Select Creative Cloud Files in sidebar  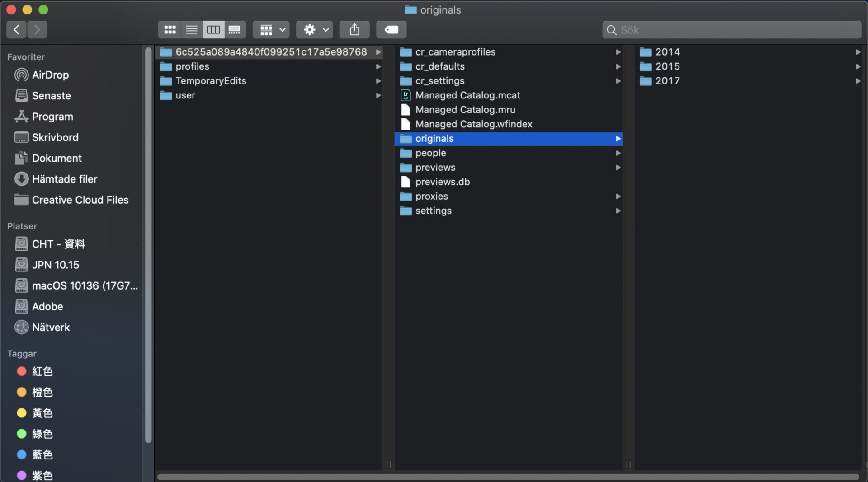coord(80,200)
